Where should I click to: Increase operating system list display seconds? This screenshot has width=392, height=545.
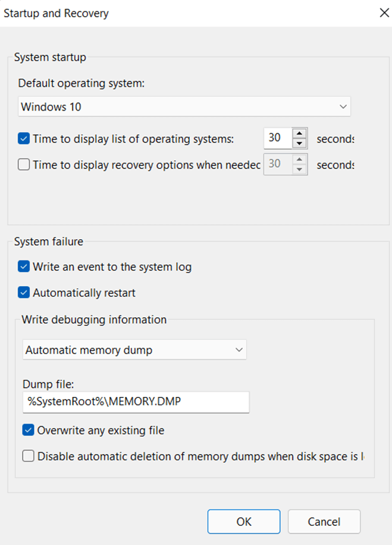tap(300, 134)
